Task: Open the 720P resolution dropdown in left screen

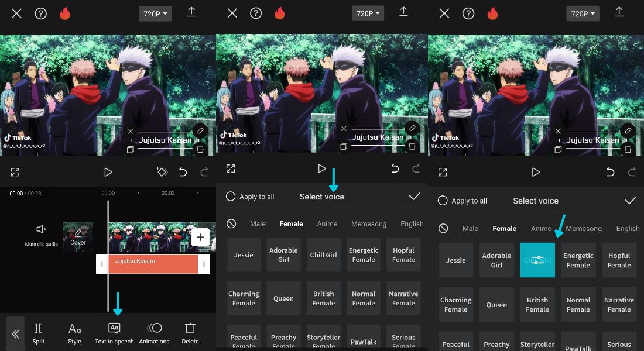Action: point(155,13)
